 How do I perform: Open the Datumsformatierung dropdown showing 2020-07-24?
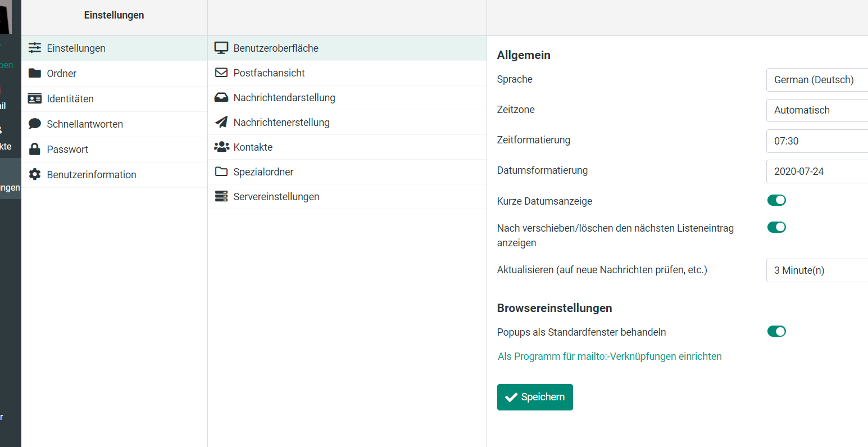click(817, 171)
